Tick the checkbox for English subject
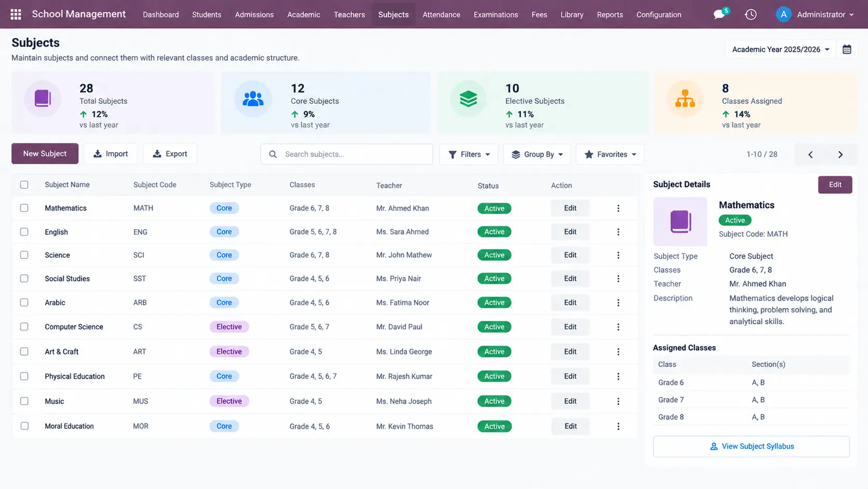Viewport: 868px width, 489px height. coord(24,232)
